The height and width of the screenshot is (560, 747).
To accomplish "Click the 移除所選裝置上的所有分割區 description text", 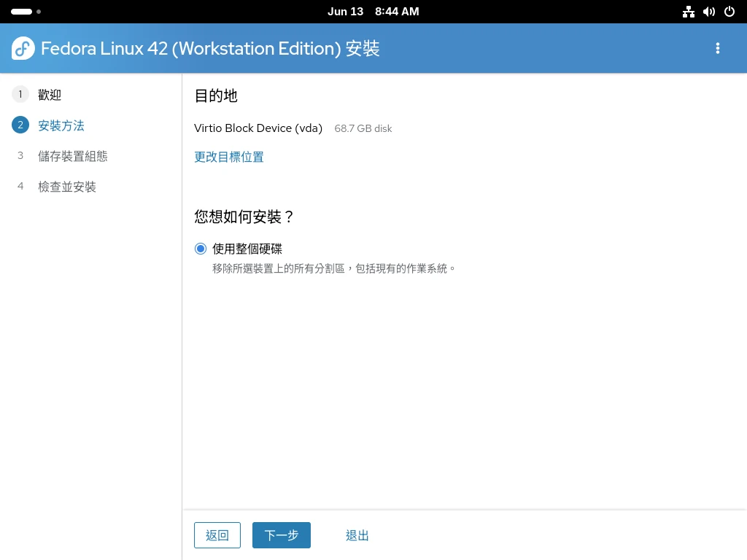I will 334,268.
